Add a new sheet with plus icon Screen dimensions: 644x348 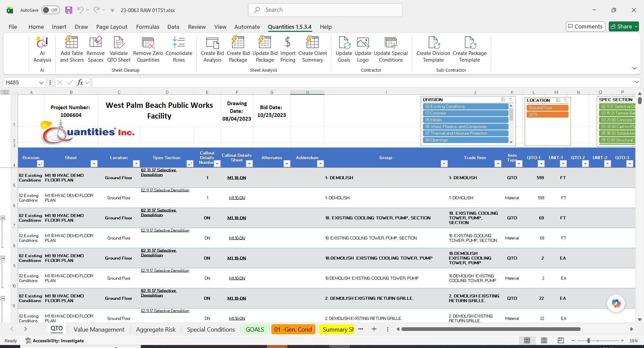pos(374,329)
